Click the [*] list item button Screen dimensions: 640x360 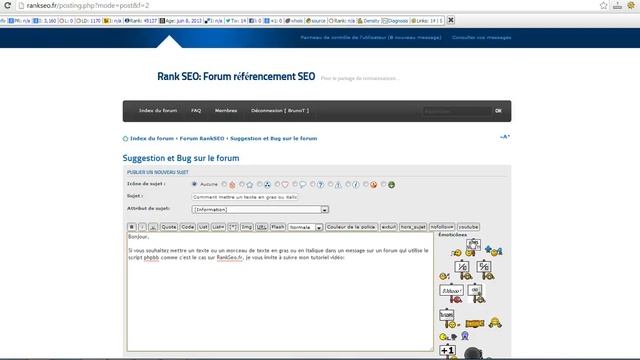(233, 227)
